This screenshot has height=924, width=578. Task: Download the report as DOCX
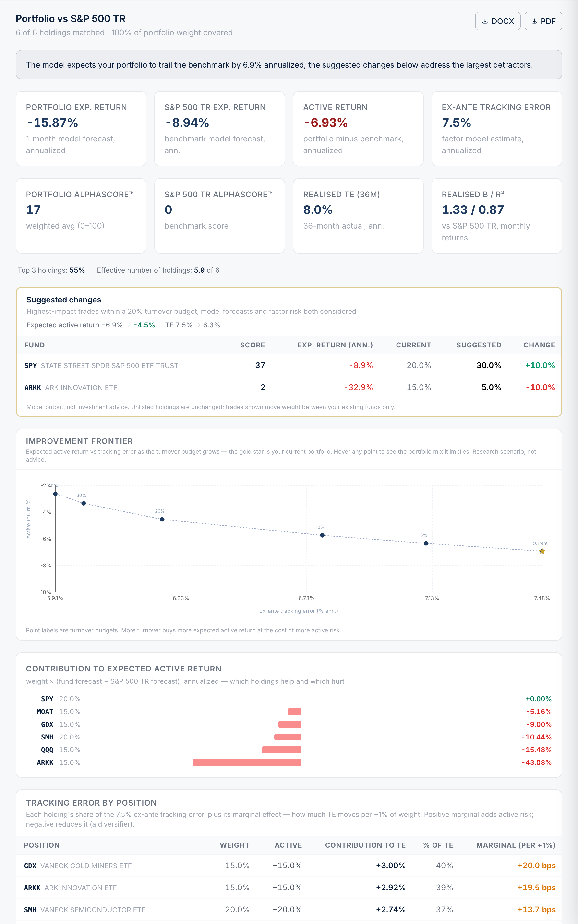pyautogui.click(x=497, y=21)
